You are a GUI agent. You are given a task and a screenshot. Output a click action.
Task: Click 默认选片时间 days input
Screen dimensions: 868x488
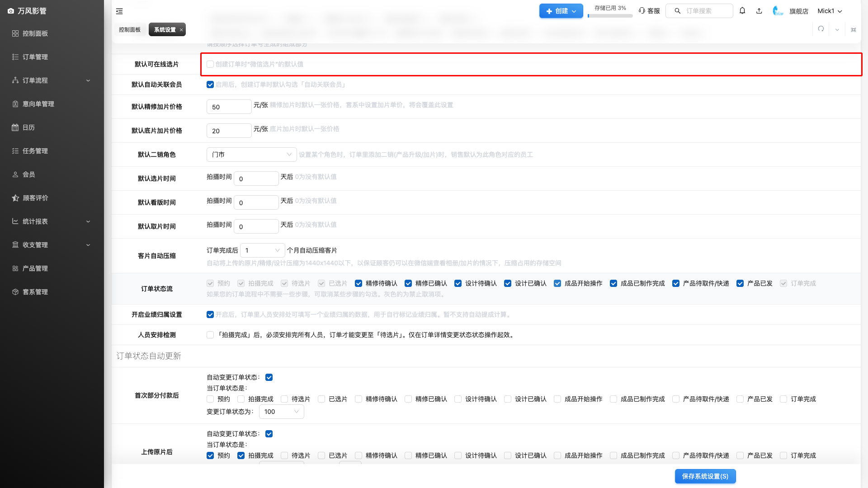point(256,178)
